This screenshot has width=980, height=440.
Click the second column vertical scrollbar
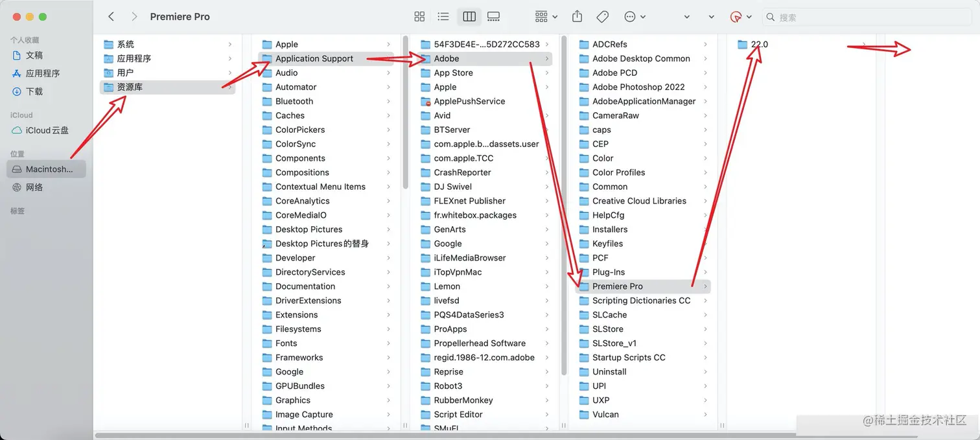pyautogui.click(x=406, y=112)
